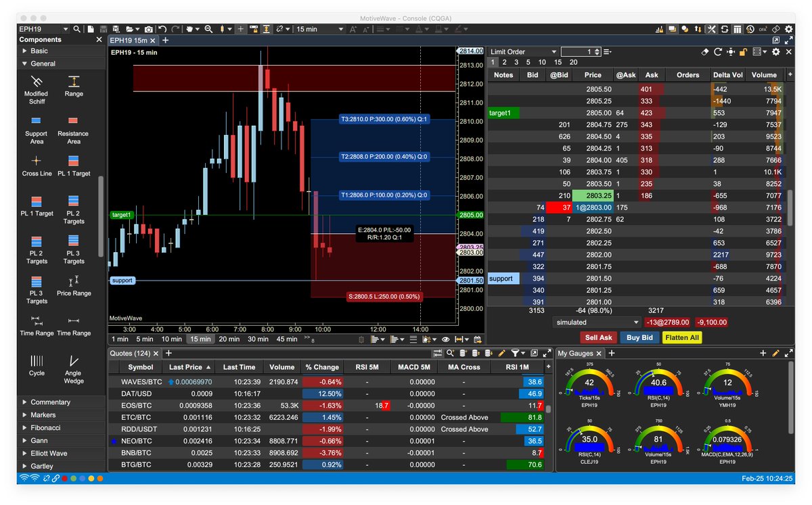Click the -13@2789.00 position label

click(x=667, y=322)
